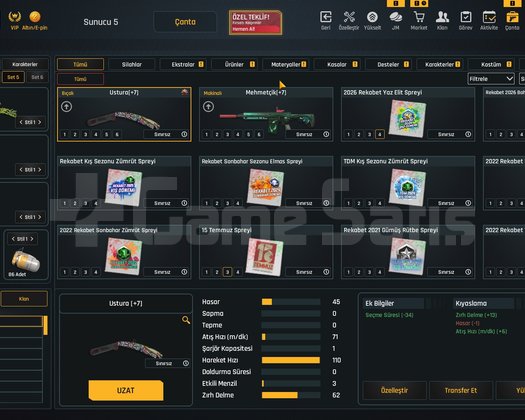Viewport: 525px width, 420px height.
Task: Open the Filtrele dropdown
Action: [491, 79]
